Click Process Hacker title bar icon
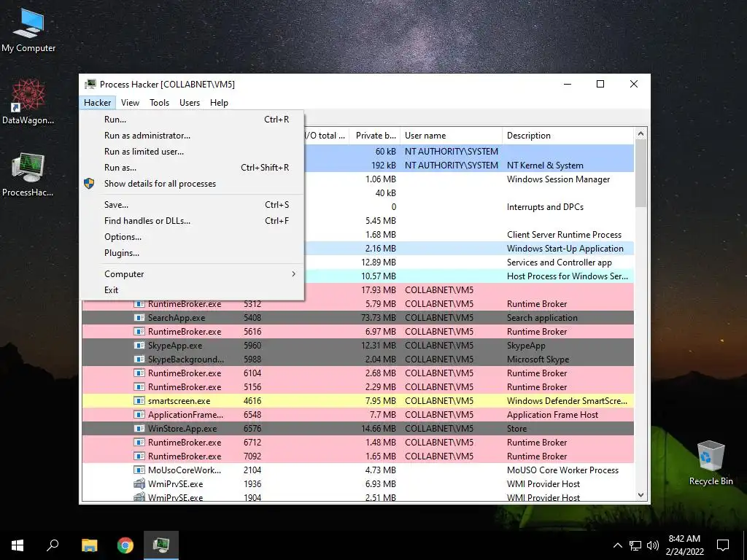The height and width of the screenshot is (560, 747). click(x=90, y=85)
